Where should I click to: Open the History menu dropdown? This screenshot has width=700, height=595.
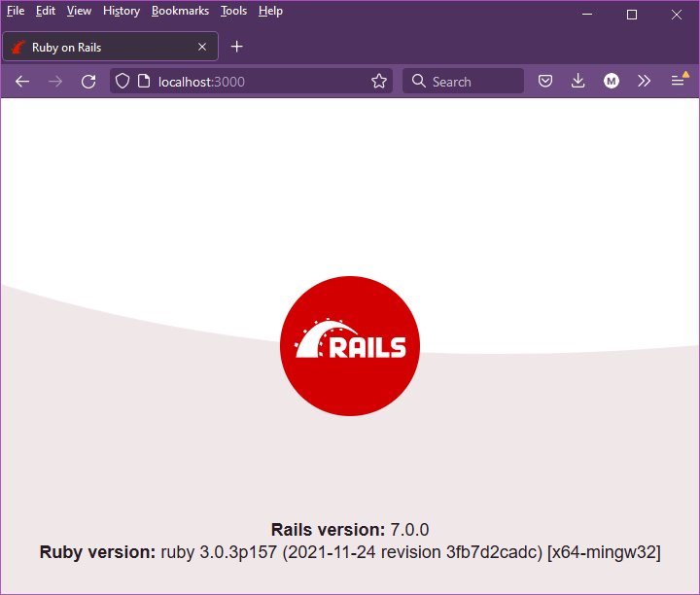[122, 11]
